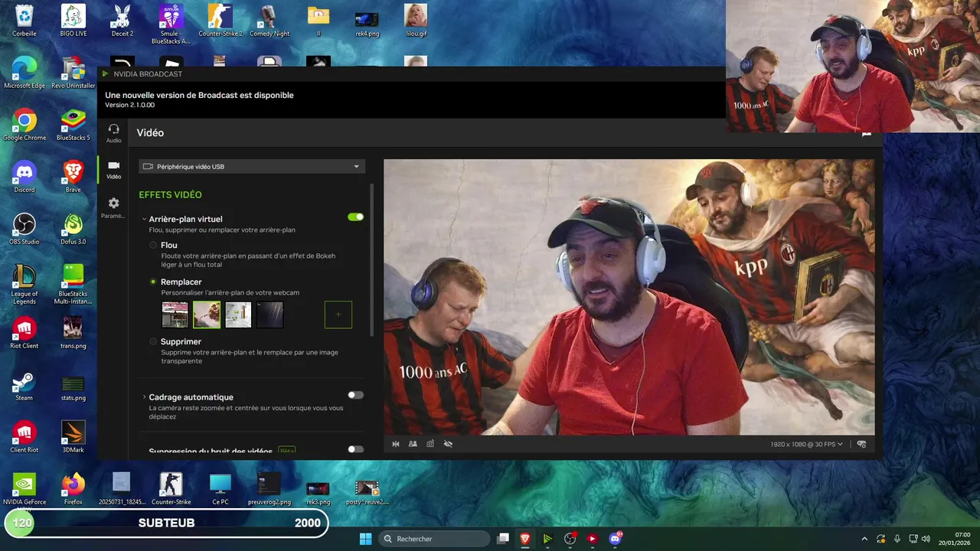Show hidden system tray icons chevron

point(864,539)
